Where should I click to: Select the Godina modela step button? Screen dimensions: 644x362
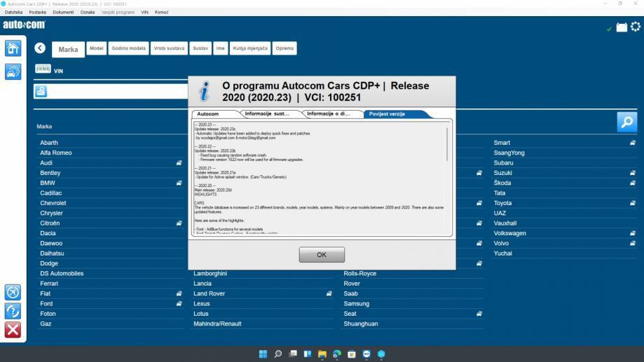(x=128, y=48)
